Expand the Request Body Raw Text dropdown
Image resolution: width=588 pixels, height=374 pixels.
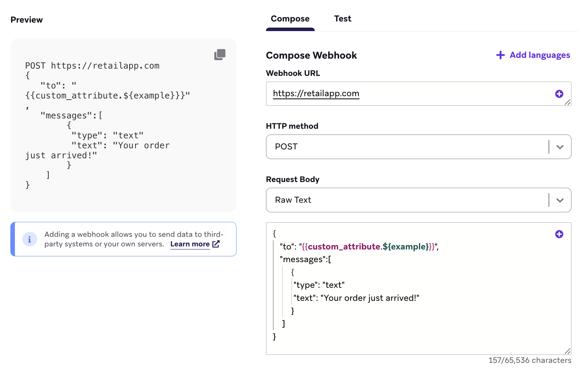(x=406, y=200)
